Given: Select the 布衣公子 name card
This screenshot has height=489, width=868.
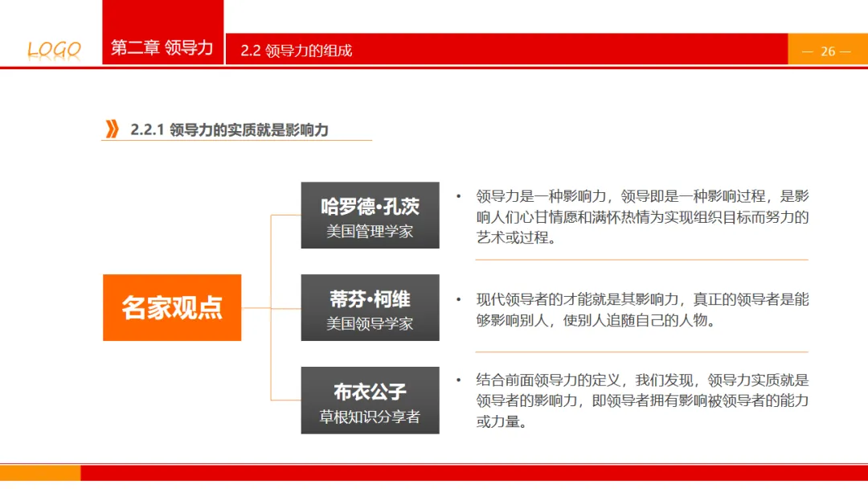Looking at the screenshot, I should 371,400.
